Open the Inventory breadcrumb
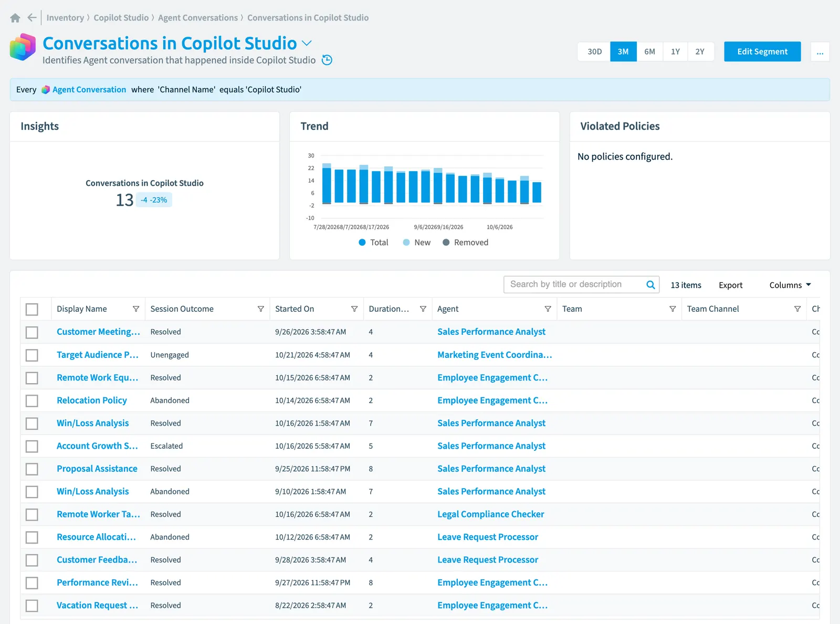This screenshot has height=624, width=840. tap(65, 18)
